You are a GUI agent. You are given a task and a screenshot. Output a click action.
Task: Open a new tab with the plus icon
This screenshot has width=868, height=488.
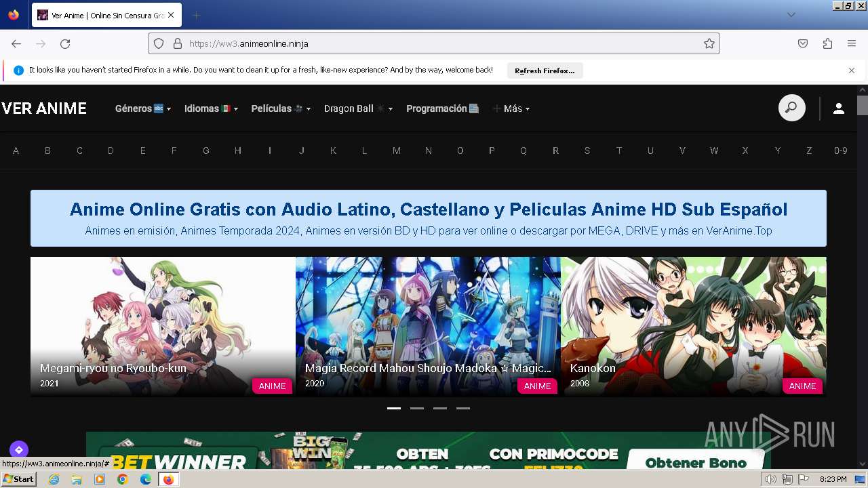tap(196, 15)
